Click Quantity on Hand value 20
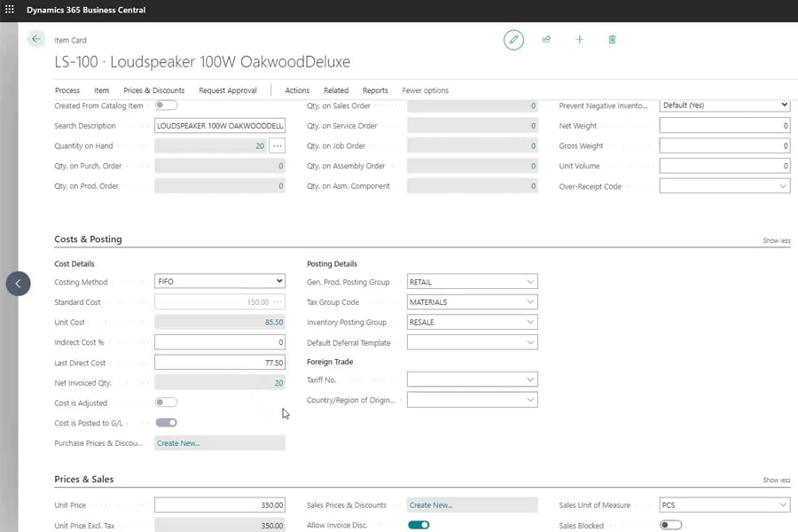Viewport: 798px width, 532px height. point(260,145)
